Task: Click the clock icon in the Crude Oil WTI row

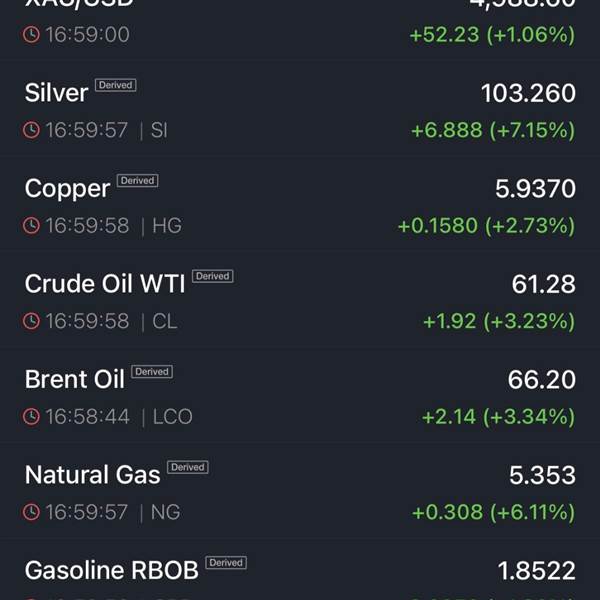Action: pos(31,321)
